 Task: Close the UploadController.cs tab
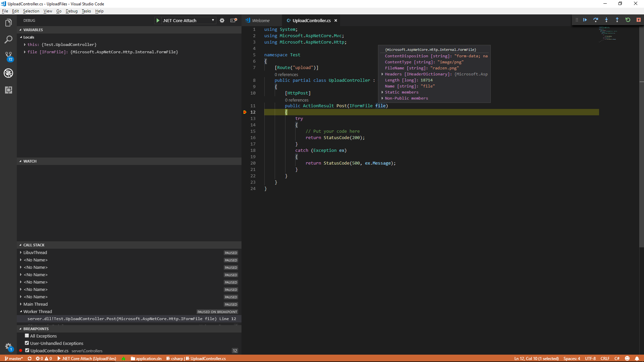coord(336,20)
